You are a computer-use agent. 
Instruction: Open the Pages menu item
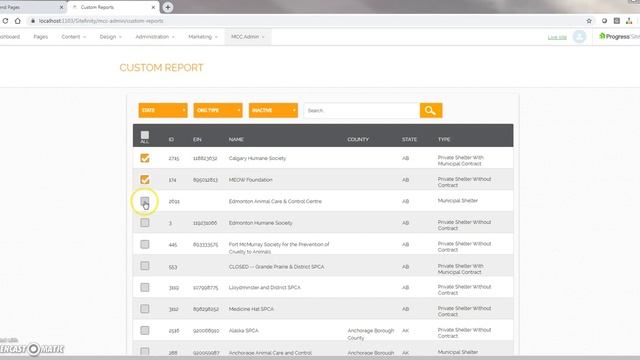pos(40,37)
